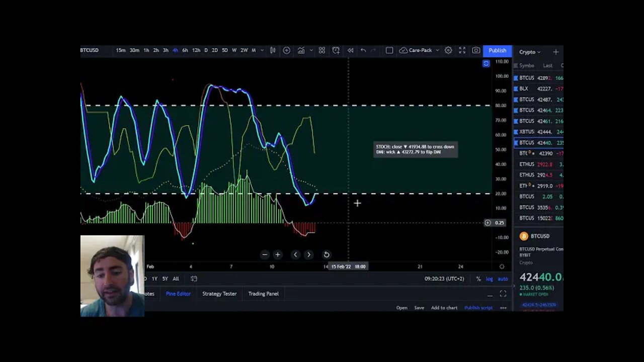
Task: Select the 4h timeframe
Action: pyautogui.click(x=175, y=50)
